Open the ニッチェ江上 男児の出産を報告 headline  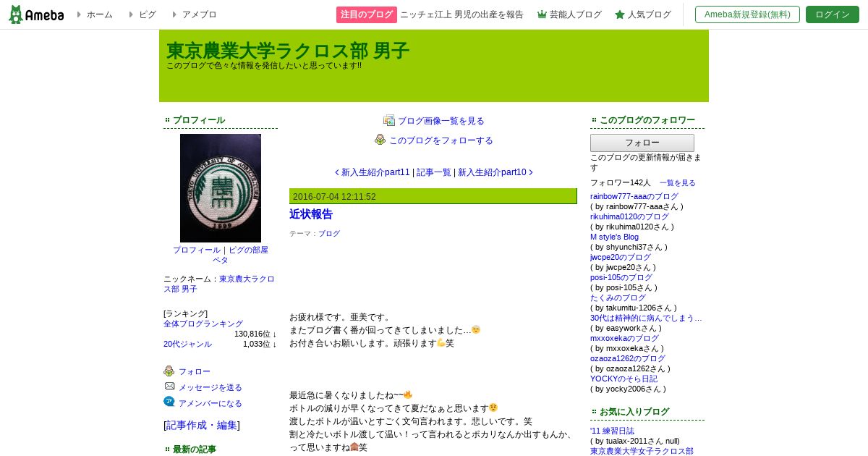pyautogui.click(x=461, y=14)
